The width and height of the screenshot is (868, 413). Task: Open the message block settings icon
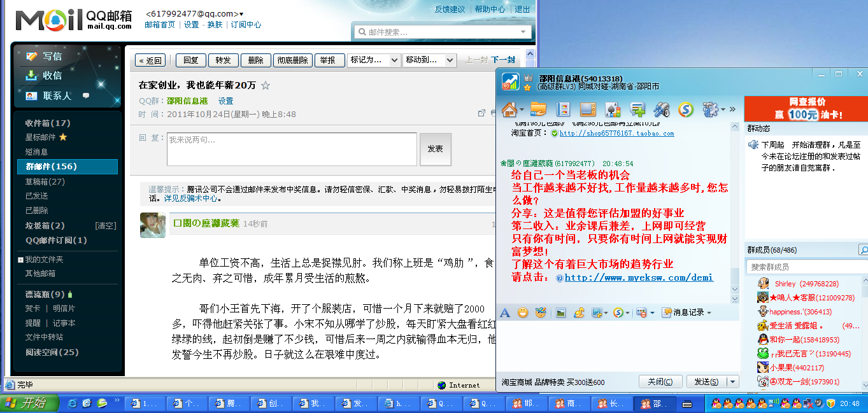tap(641, 312)
